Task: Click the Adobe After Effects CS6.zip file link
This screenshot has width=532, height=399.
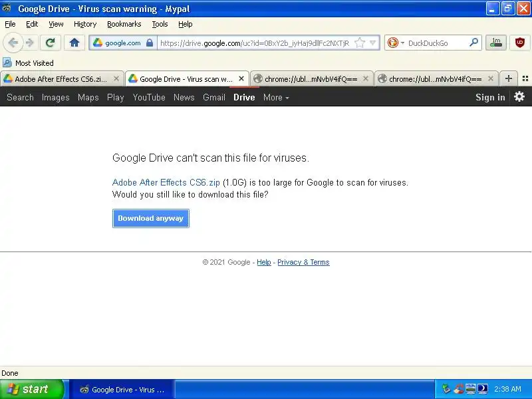Action: [x=166, y=182]
